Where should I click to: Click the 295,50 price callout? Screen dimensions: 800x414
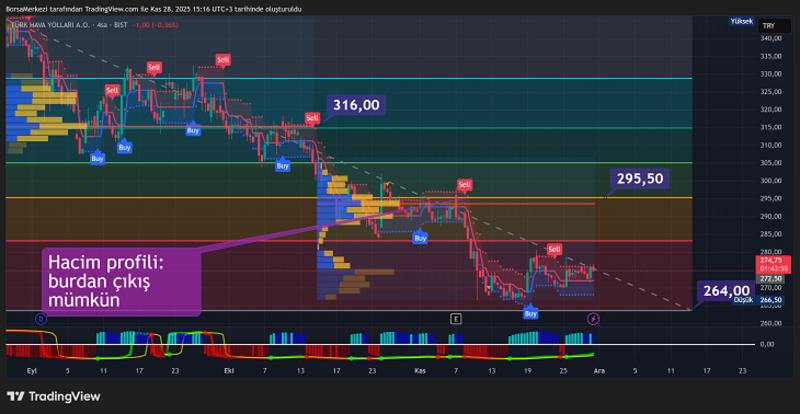coord(640,178)
